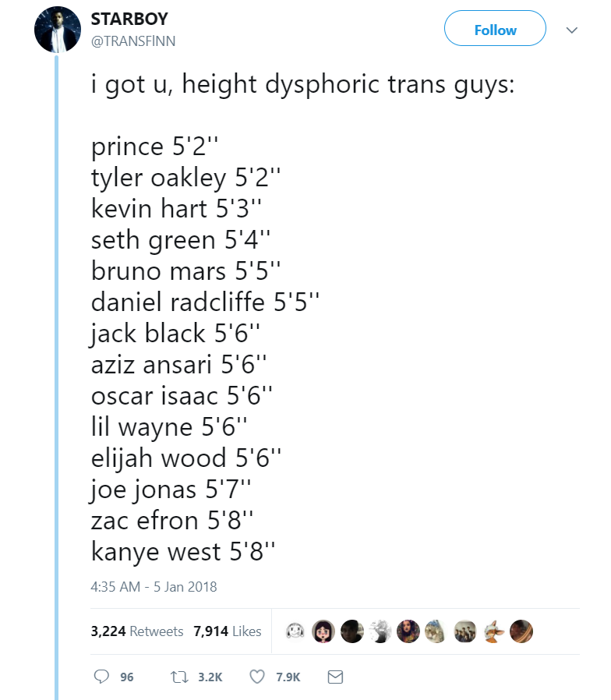Click the reply speech bubble icon

click(101, 677)
